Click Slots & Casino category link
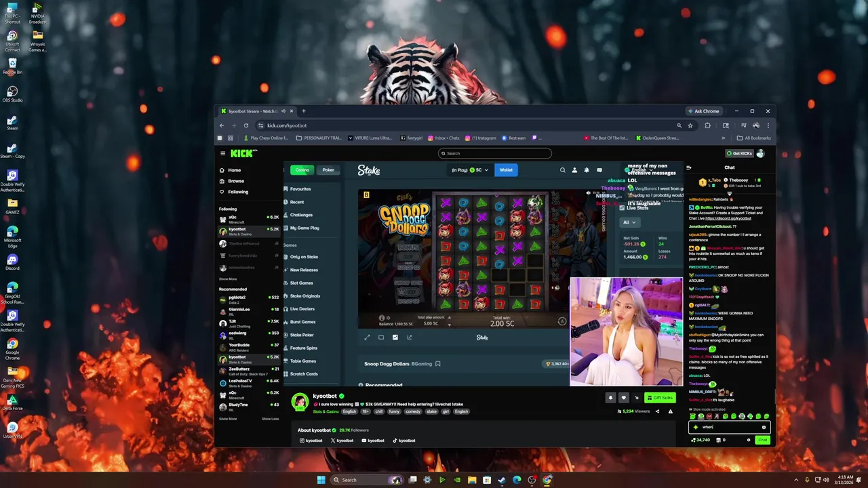 325,411
